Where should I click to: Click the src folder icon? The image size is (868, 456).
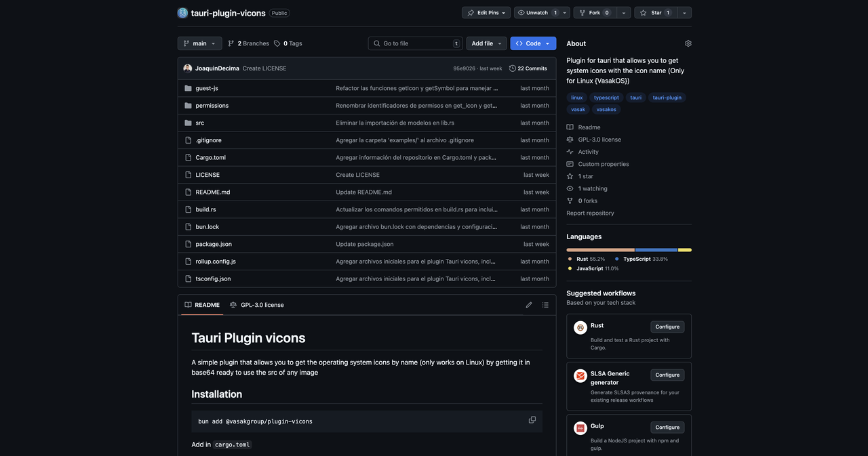(x=189, y=123)
